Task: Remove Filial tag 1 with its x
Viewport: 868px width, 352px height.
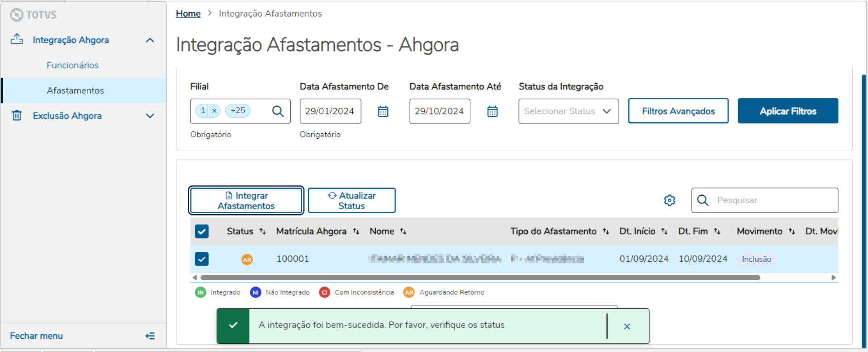Action: 214,111
